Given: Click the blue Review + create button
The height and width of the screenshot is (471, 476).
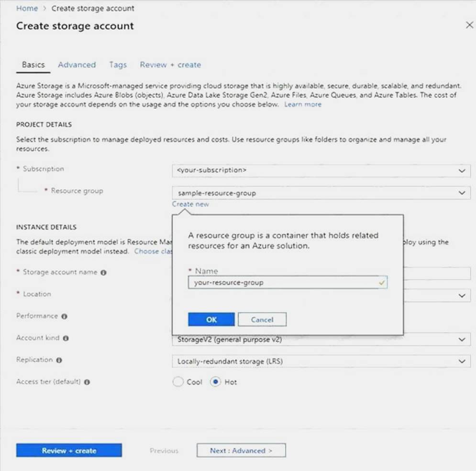Looking at the screenshot, I should coord(69,450).
